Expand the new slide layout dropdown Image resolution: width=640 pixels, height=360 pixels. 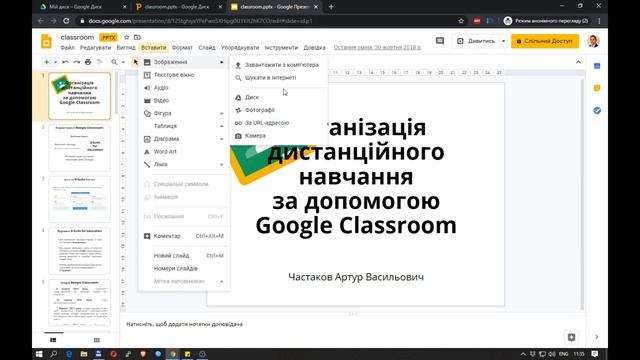56,62
